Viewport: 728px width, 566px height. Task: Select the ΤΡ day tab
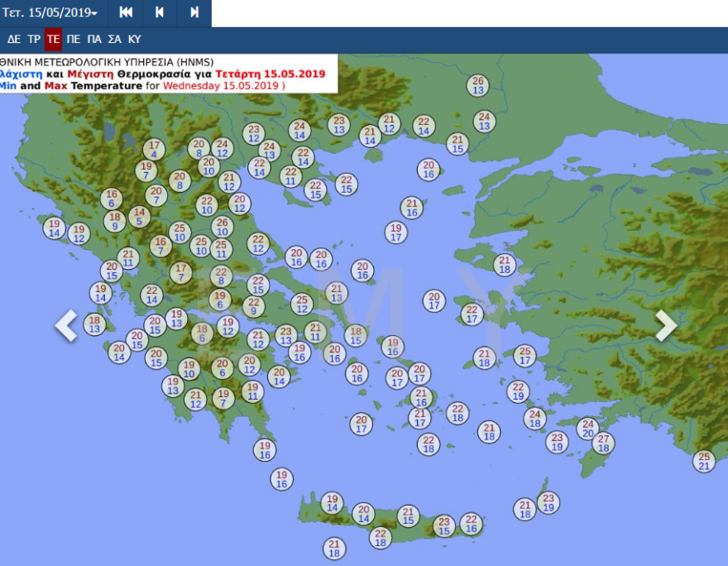tap(34, 39)
